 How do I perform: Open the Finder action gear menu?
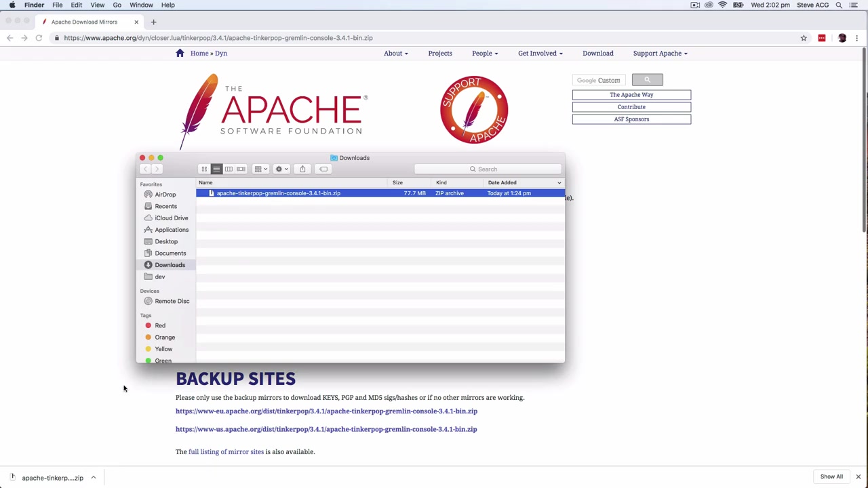281,169
